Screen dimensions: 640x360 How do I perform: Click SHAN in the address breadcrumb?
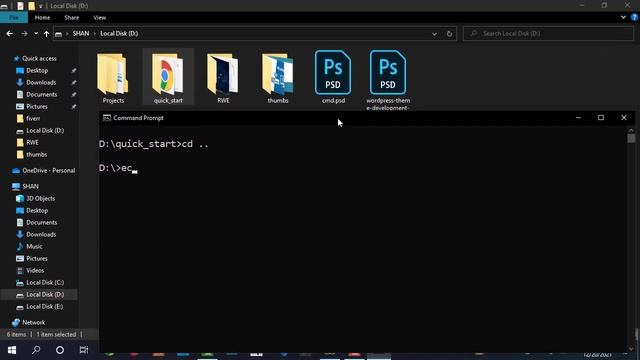point(81,33)
